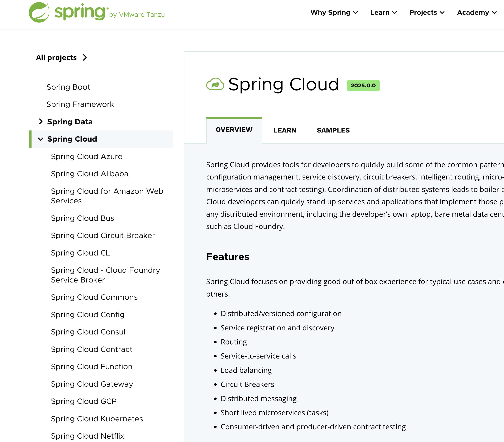
Task: Open the Learn dropdown in the navbar
Action: (x=383, y=12)
